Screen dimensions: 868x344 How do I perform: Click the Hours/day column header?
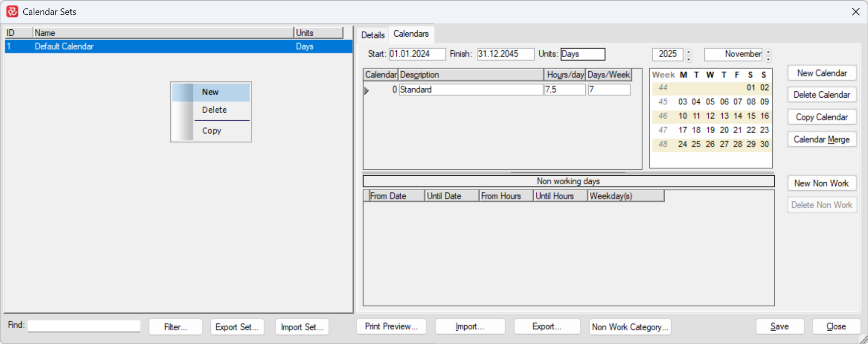click(x=565, y=75)
